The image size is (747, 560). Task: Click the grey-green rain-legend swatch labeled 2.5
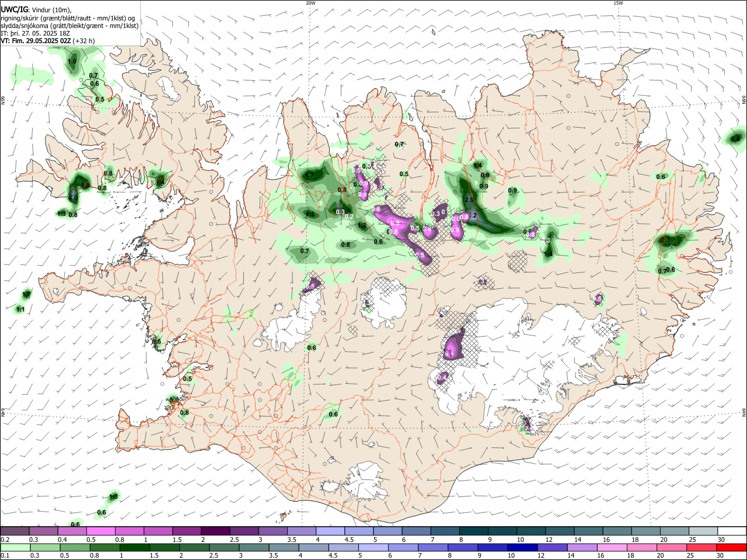coord(224,547)
